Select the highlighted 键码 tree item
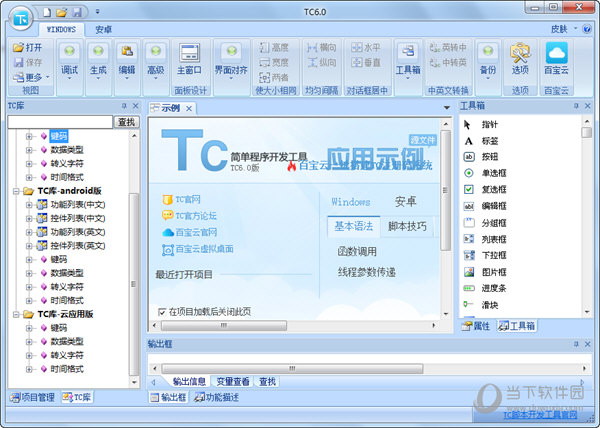This screenshot has width=600, height=428. coord(59,136)
